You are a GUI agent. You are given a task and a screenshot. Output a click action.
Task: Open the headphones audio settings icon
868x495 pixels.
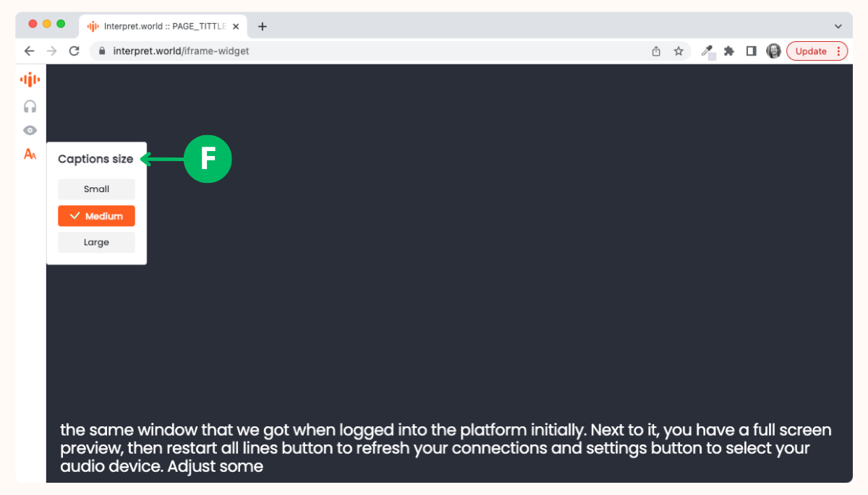point(29,106)
